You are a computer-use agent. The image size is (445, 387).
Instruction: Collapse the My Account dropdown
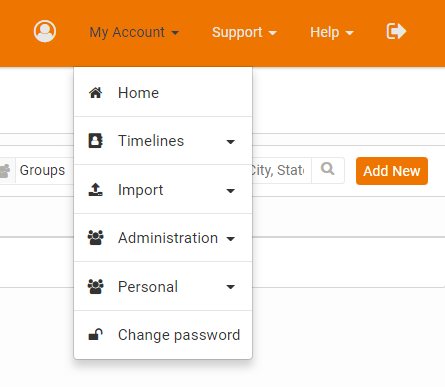(134, 32)
